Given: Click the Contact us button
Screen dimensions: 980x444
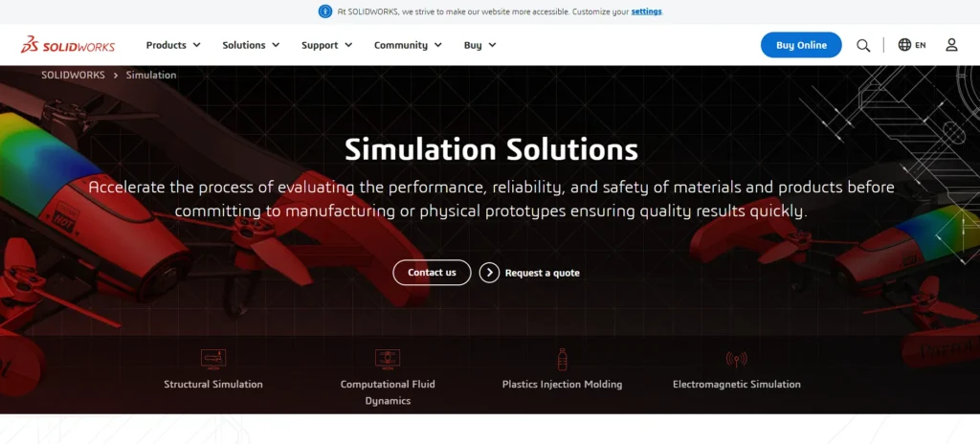Looking at the screenshot, I should click(x=432, y=273).
